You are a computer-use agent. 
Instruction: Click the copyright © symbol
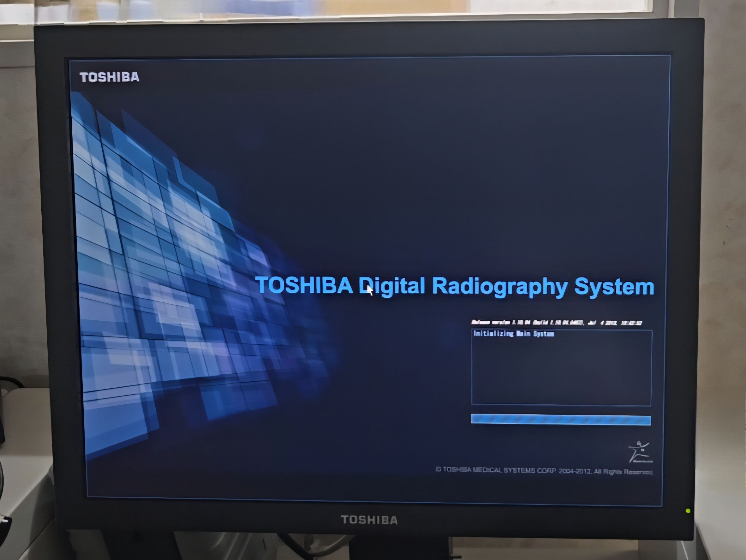pyautogui.click(x=438, y=469)
